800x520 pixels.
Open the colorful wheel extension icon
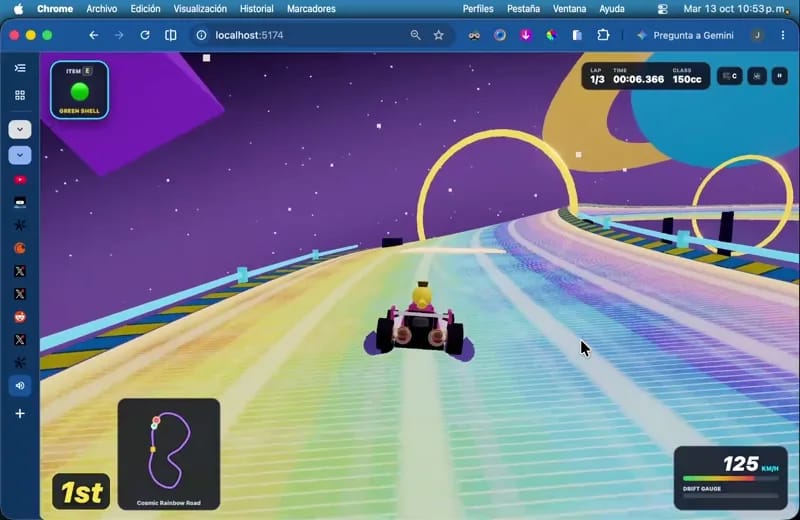click(x=552, y=35)
